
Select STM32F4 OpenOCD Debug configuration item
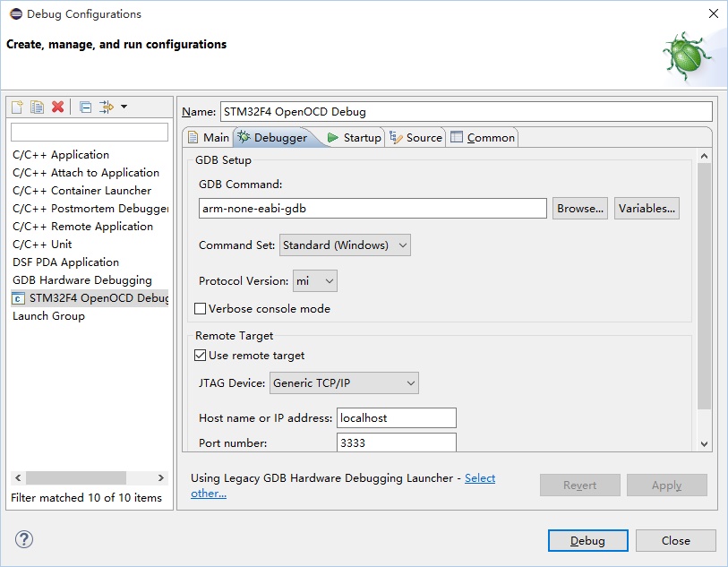(x=90, y=298)
